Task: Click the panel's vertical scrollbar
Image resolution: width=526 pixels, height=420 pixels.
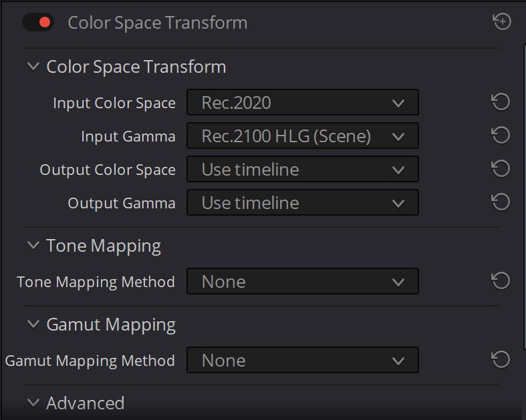Action: point(525,198)
